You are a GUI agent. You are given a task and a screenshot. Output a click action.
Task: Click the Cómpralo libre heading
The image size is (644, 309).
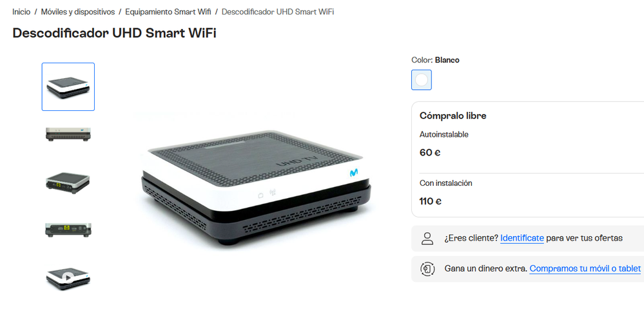(x=453, y=116)
